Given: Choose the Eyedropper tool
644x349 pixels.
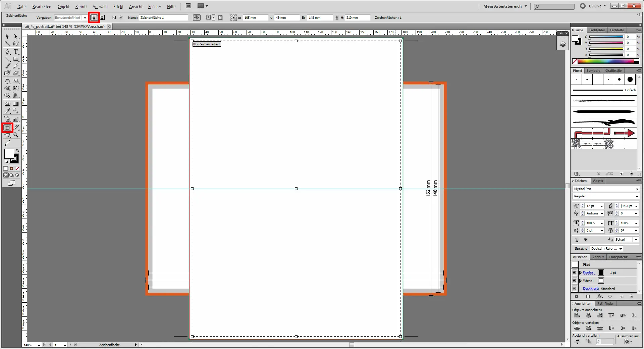Looking at the screenshot, I should [7, 111].
